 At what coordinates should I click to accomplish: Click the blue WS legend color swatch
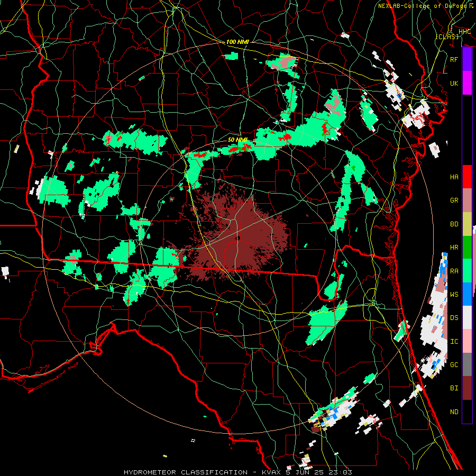(x=467, y=294)
